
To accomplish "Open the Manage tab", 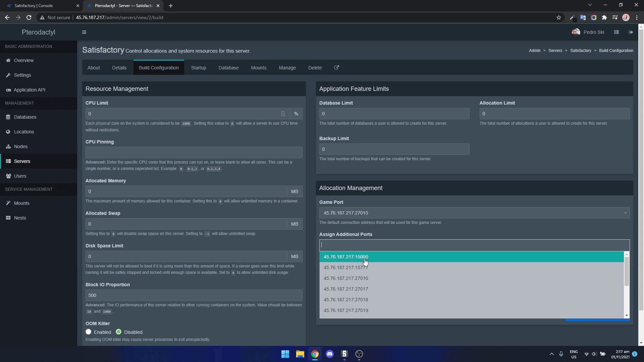I will pos(287,68).
